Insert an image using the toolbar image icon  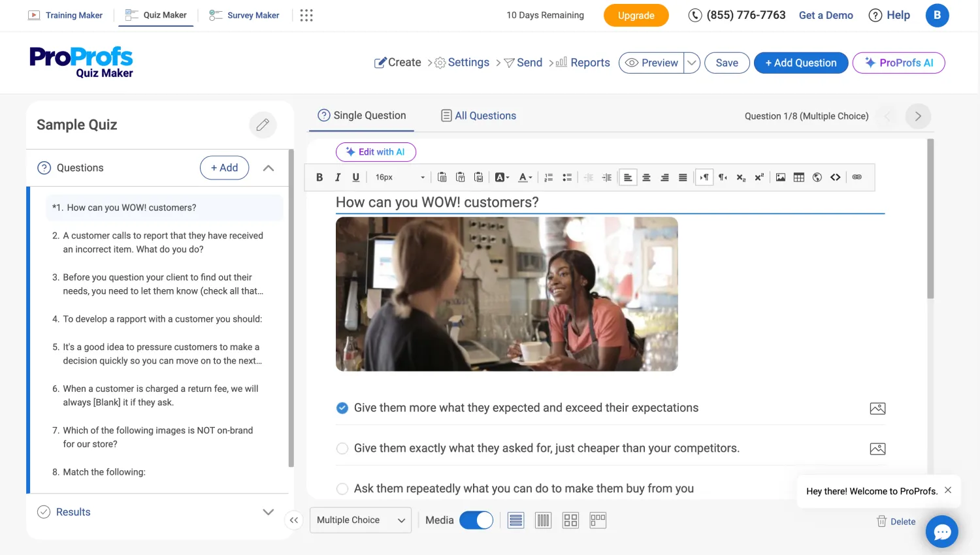point(780,177)
